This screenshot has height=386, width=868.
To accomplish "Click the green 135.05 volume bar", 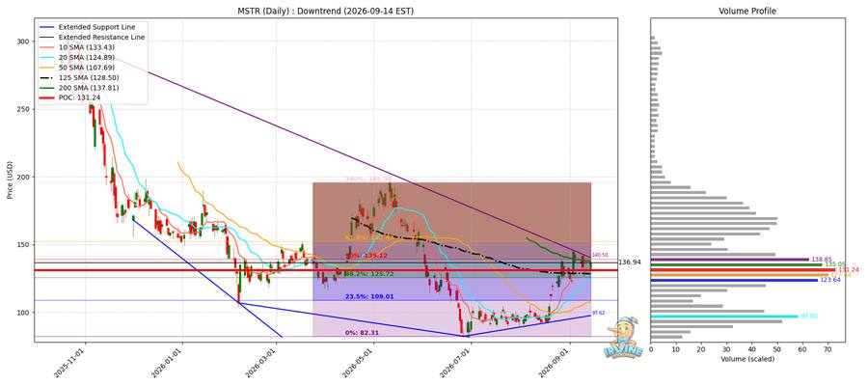I will click(x=736, y=264).
